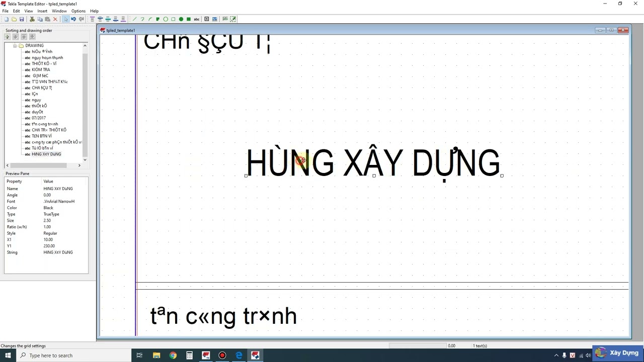
Task: Insert a page footer component
Action: point(115,19)
